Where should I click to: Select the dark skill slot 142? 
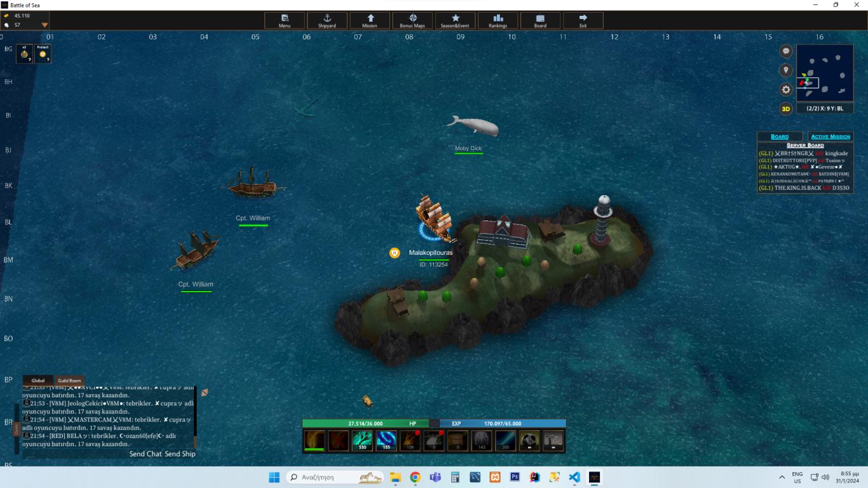pyautogui.click(x=482, y=440)
